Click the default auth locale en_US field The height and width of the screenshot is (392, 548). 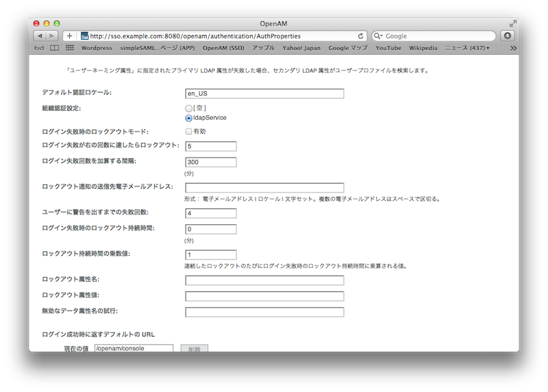click(264, 94)
